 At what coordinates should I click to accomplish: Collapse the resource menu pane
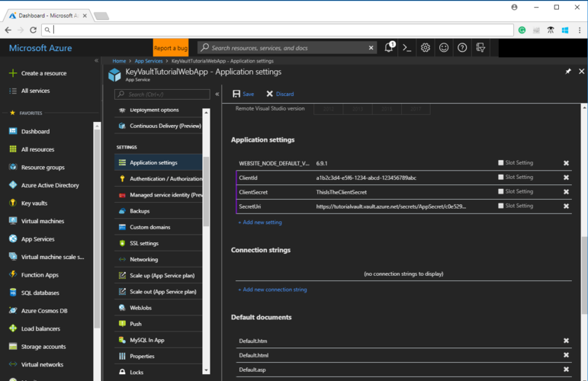click(217, 94)
